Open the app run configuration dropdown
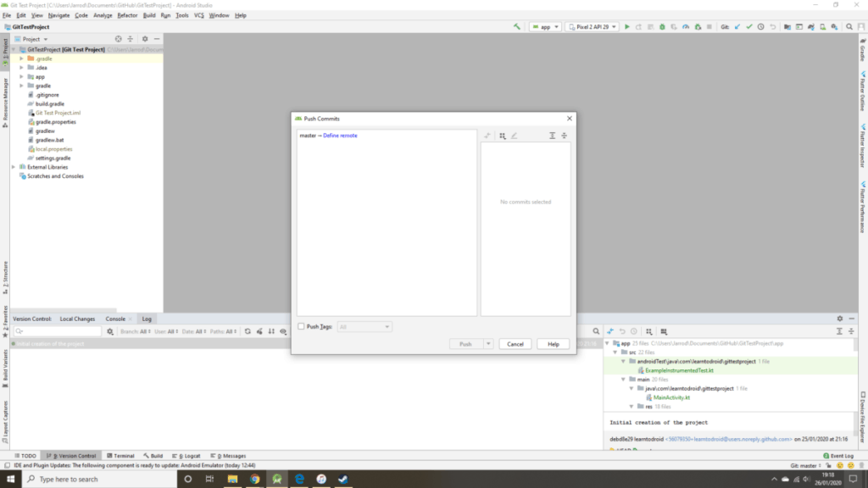This screenshot has height=488, width=868. tap(545, 27)
